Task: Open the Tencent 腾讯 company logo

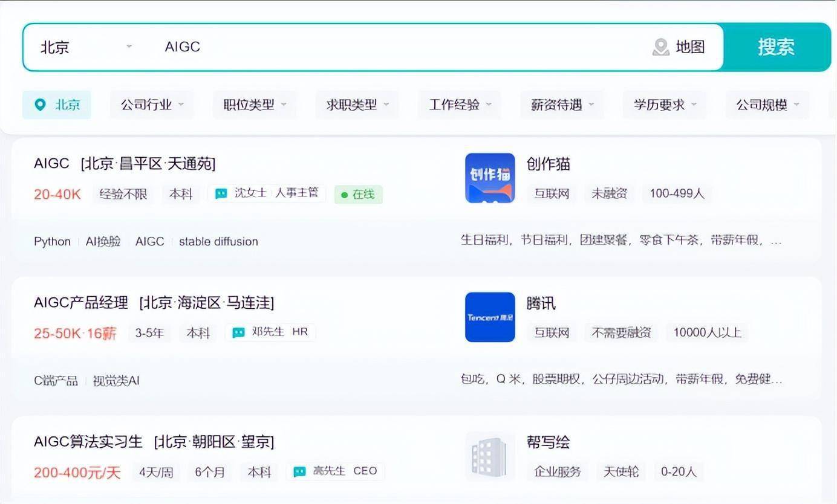Action: (x=490, y=317)
